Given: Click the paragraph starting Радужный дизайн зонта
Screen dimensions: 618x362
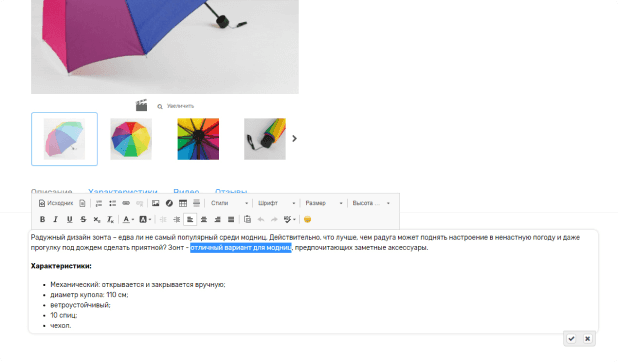Looking at the screenshot, I should [x=305, y=243].
